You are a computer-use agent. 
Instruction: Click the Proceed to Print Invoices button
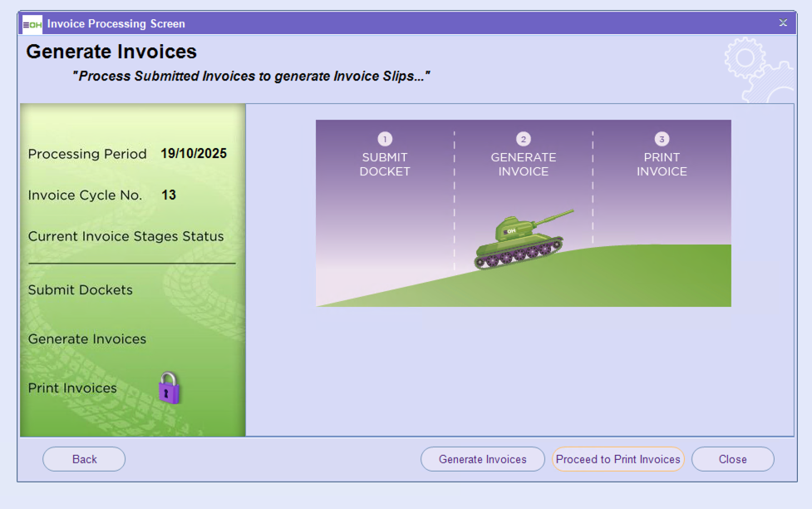point(618,459)
